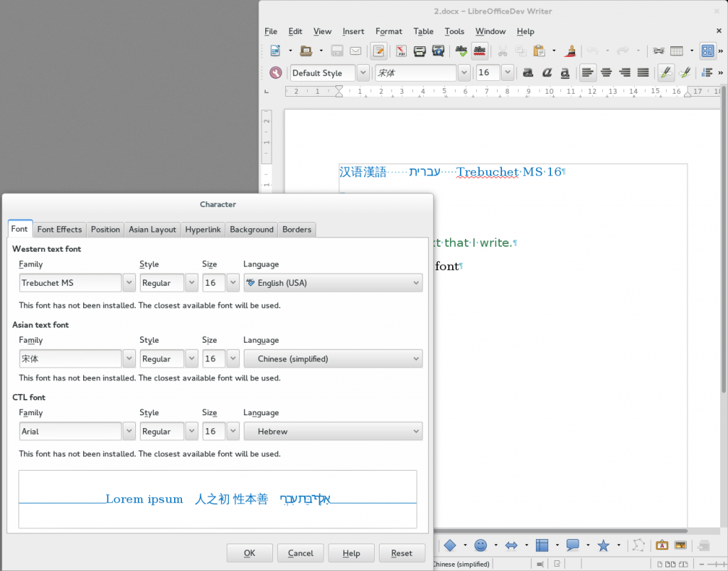Select the Callouts speech bubble tool
The image size is (728, 571).
[572, 545]
